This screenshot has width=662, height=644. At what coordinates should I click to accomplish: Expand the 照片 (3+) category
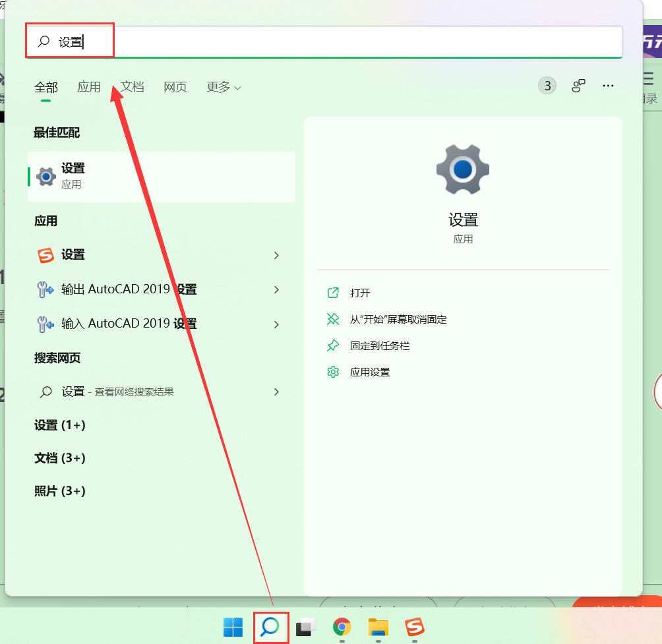click(x=60, y=491)
